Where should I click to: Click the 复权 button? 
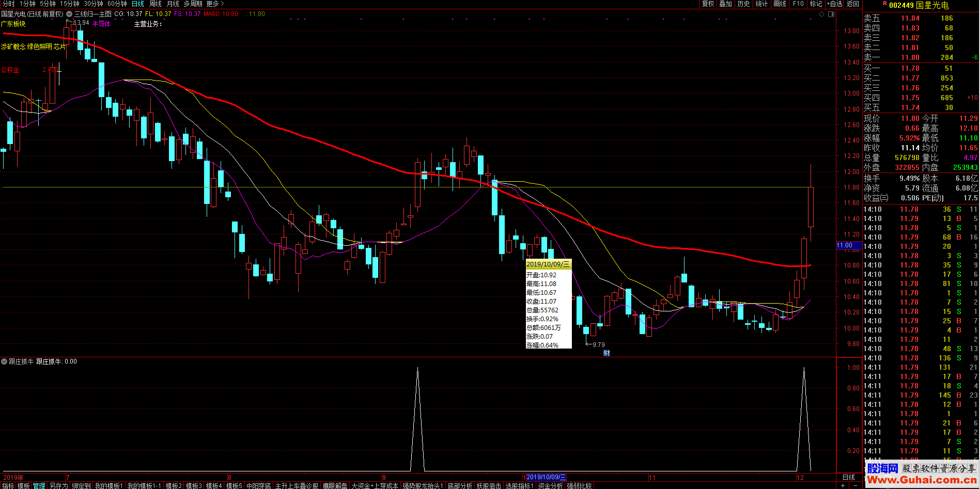708,4
